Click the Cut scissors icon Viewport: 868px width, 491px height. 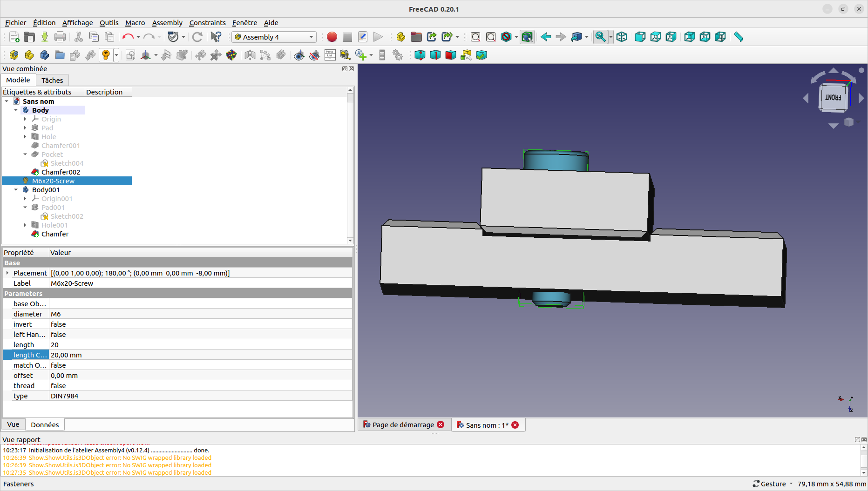tap(79, 37)
